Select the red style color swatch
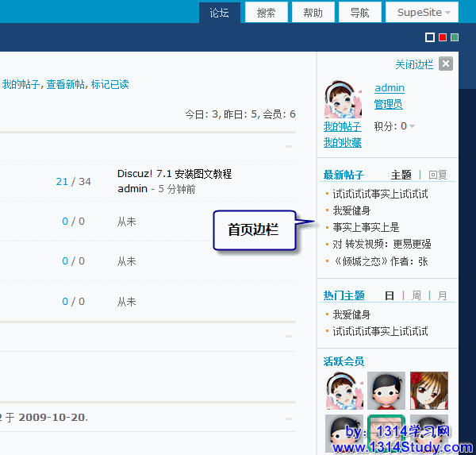 click(x=443, y=37)
